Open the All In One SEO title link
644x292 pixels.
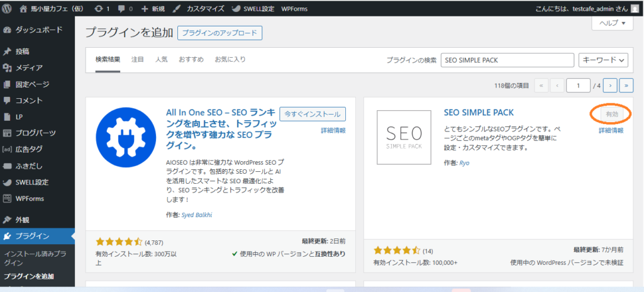point(220,129)
